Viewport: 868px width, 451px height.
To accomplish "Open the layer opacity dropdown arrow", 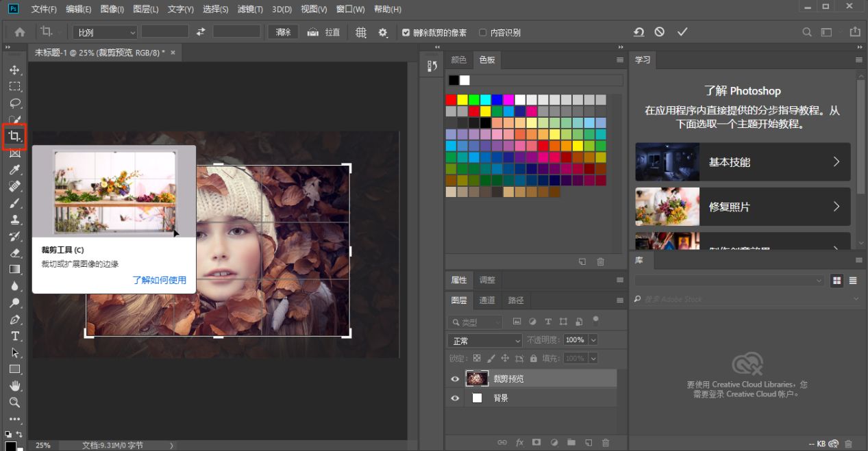I will [x=593, y=340].
